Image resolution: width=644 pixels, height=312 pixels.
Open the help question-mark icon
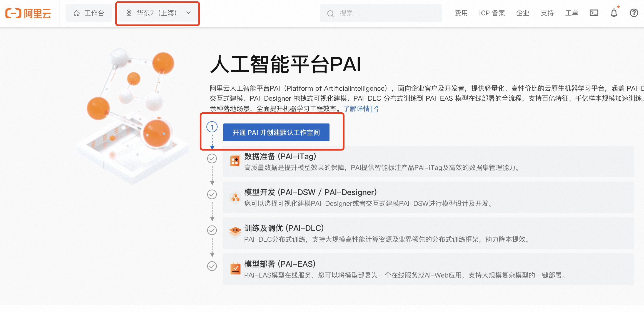coord(634,13)
